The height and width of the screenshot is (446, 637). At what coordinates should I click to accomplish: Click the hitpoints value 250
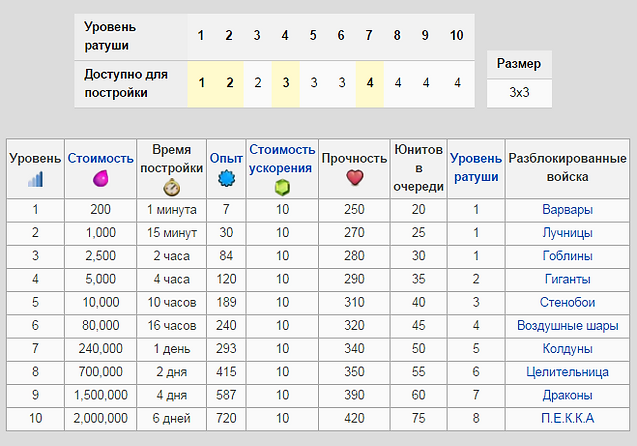tap(354, 210)
